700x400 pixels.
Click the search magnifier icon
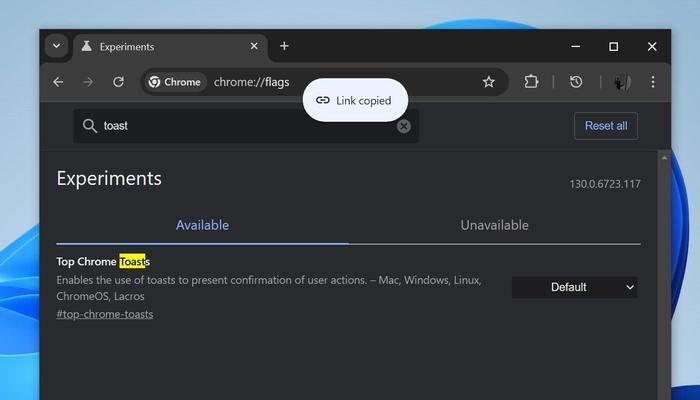pyautogui.click(x=90, y=126)
